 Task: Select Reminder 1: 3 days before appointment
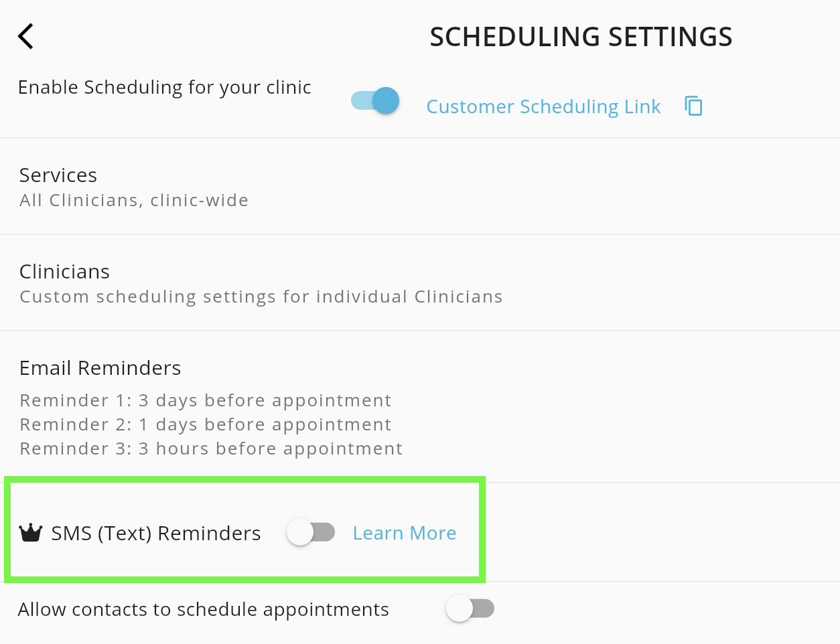click(206, 400)
